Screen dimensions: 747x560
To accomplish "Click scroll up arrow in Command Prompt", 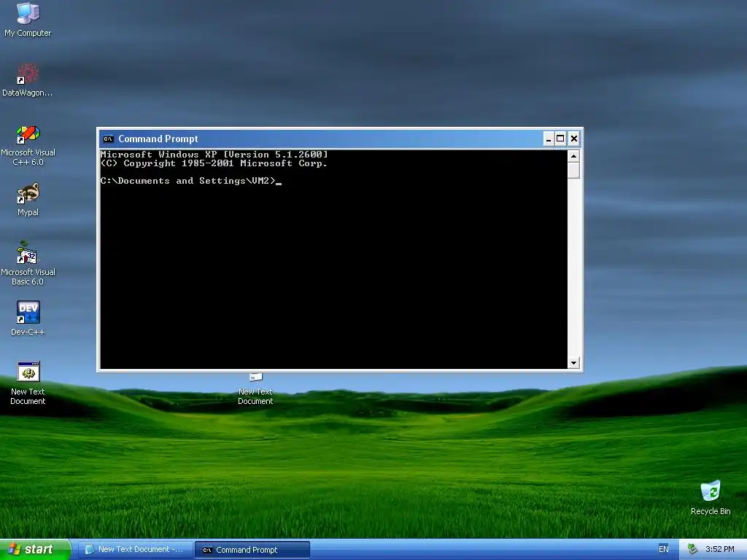I will 573,156.
